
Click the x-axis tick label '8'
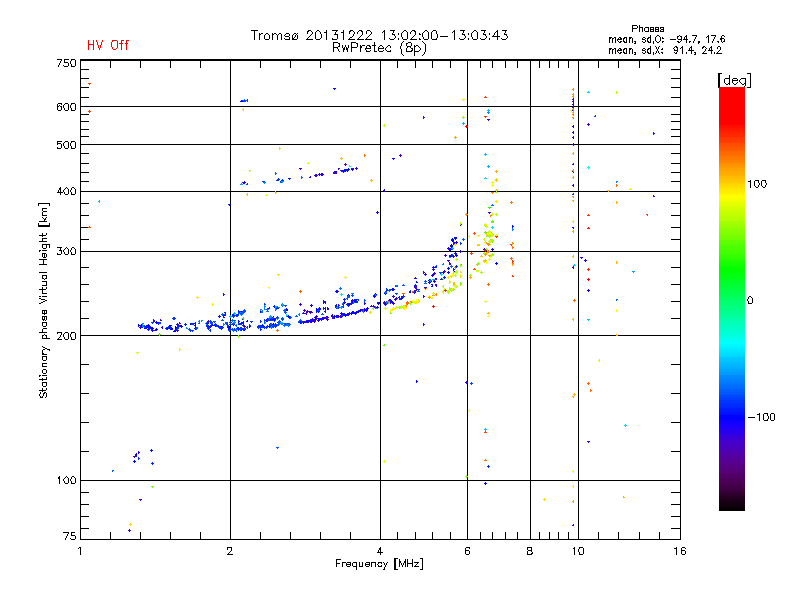pos(530,551)
